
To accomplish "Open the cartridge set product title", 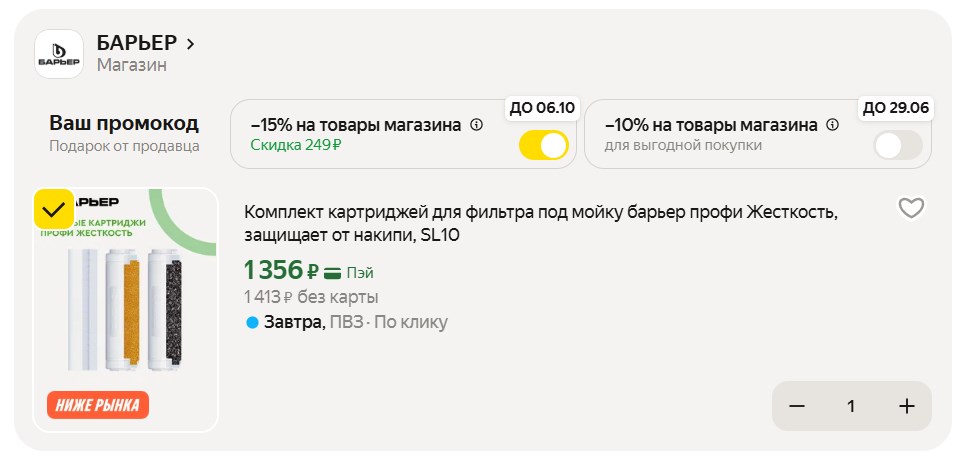I will click(x=540, y=224).
